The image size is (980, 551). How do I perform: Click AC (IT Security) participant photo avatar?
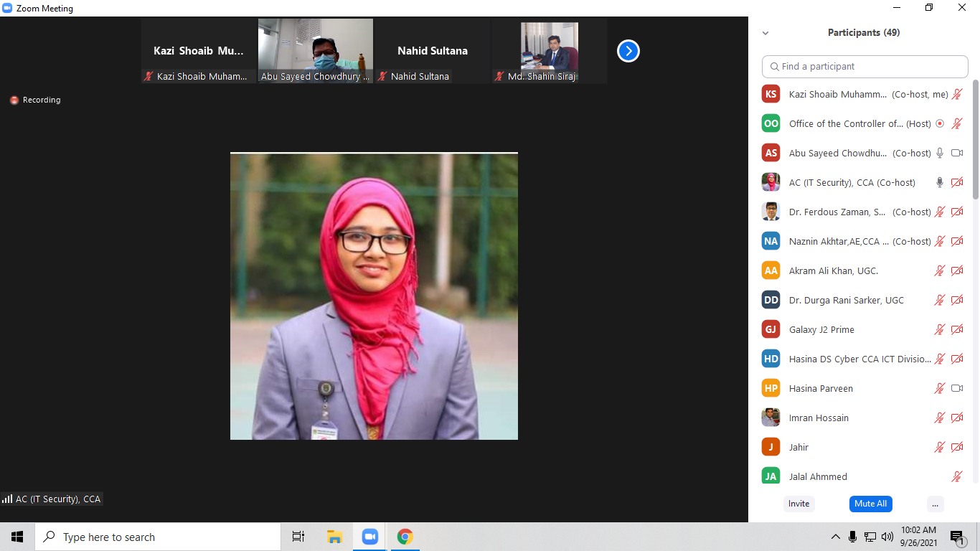point(771,182)
